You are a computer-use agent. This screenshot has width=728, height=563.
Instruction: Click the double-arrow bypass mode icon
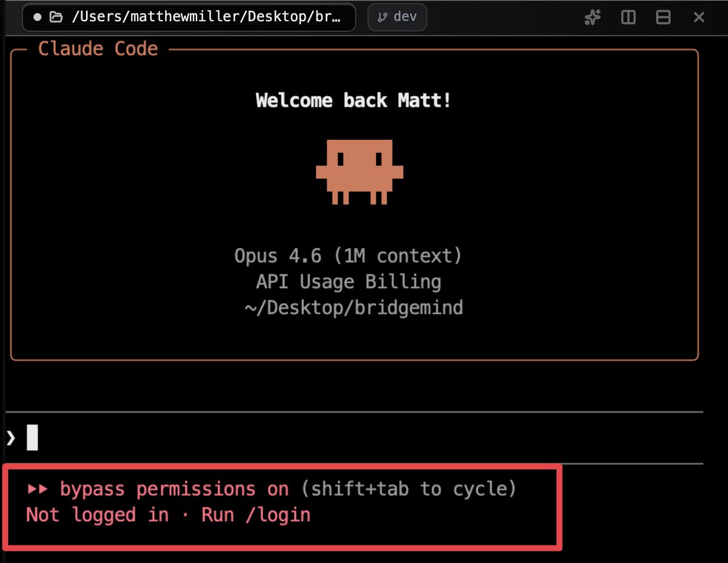point(38,489)
